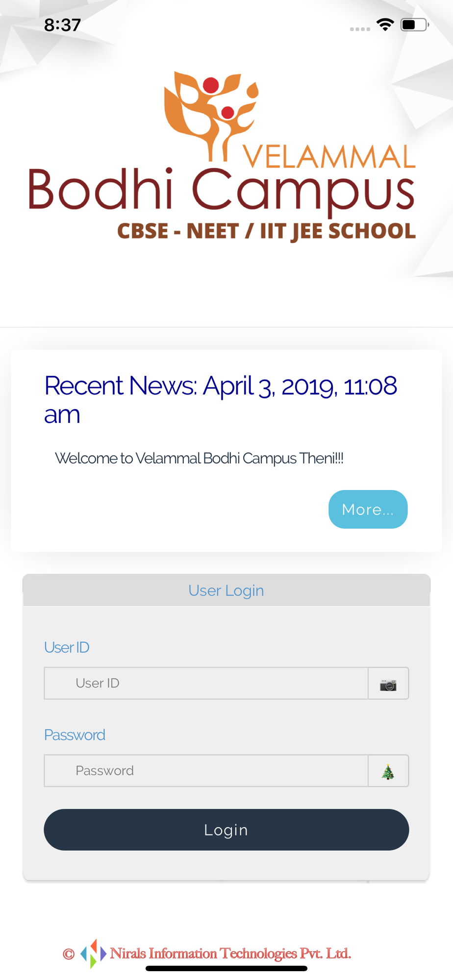
Task: Tap the CBSE - NEET / IIT JEE SCHOOL tagline
Action: pyautogui.click(x=266, y=231)
